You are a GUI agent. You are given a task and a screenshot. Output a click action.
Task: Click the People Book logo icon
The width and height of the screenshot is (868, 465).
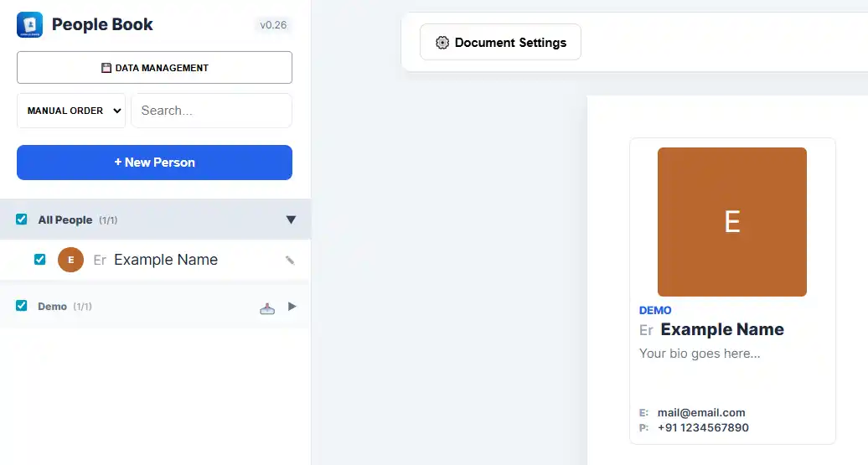(x=29, y=24)
